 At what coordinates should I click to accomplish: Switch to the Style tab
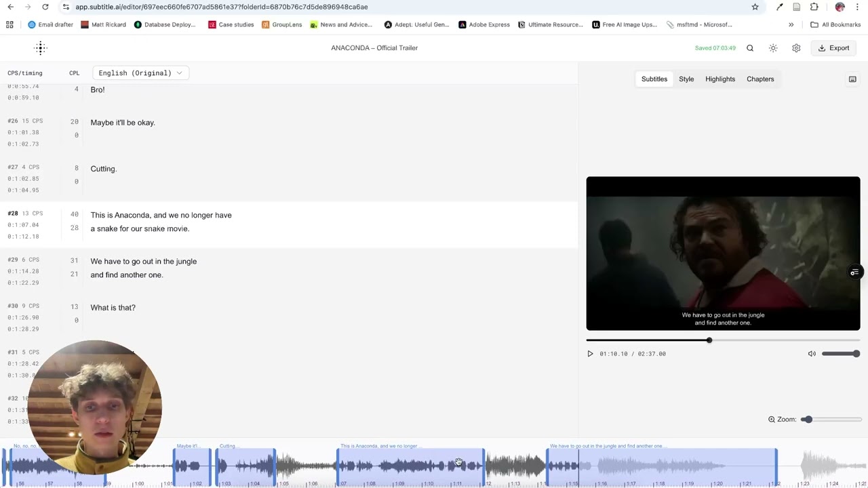click(686, 79)
